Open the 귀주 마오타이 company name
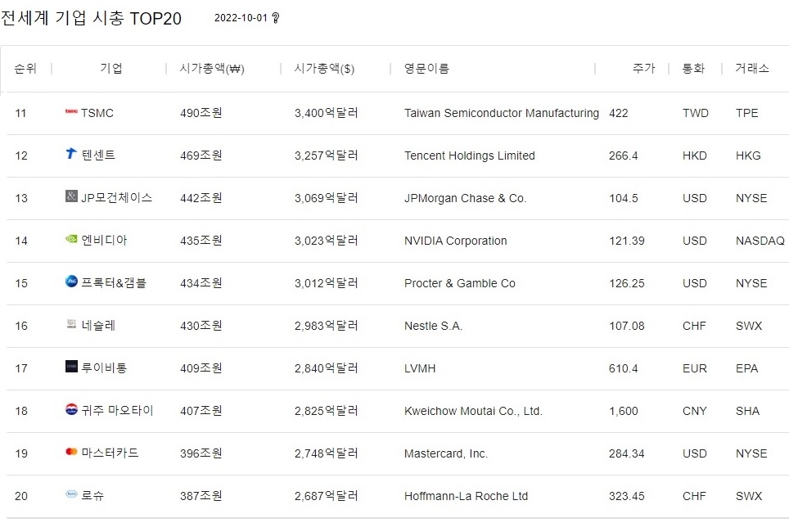Screen dimensions: 789x532 click(x=117, y=411)
